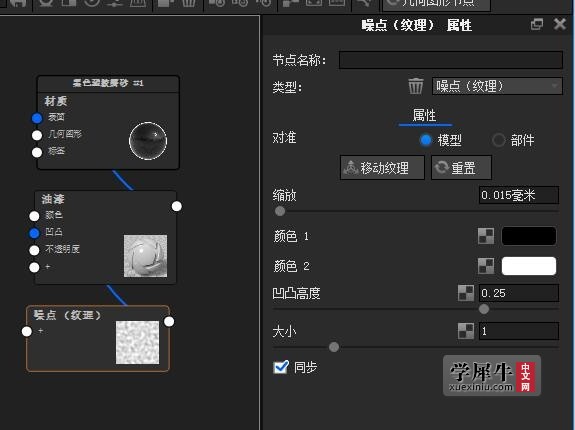Click the 凹凸高度 slider handle
This screenshot has width=575, height=430.
pos(484,309)
